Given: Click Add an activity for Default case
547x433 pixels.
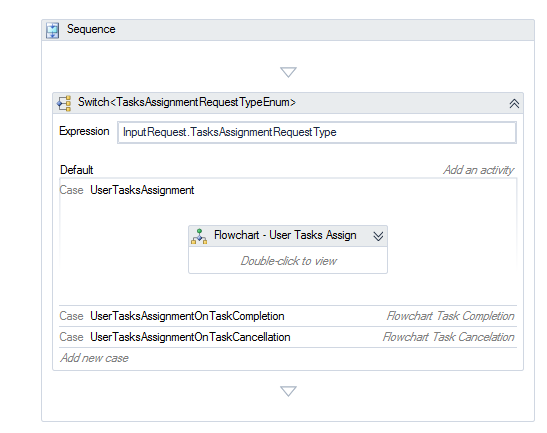Looking at the screenshot, I should [x=479, y=170].
